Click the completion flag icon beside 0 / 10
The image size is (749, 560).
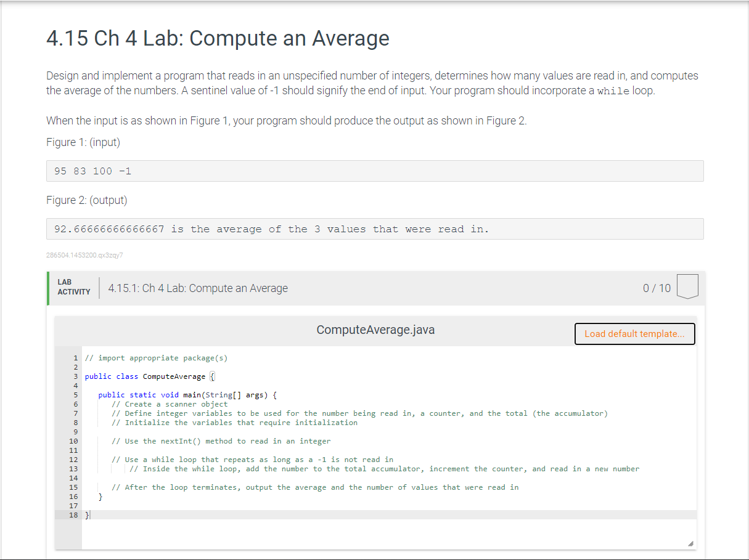(689, 286)
